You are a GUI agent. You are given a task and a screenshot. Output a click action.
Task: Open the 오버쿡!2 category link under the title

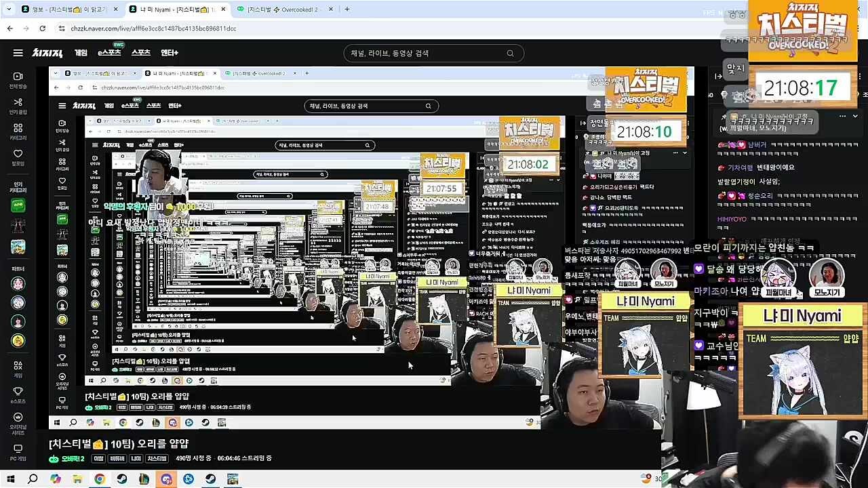pos(67,459)
